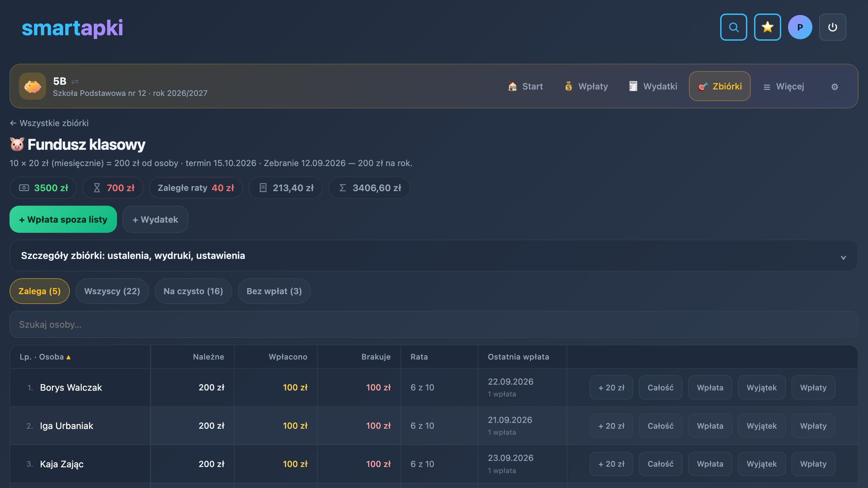
Task: Select the Iga Urbaniak name
Action: (66, 426)
